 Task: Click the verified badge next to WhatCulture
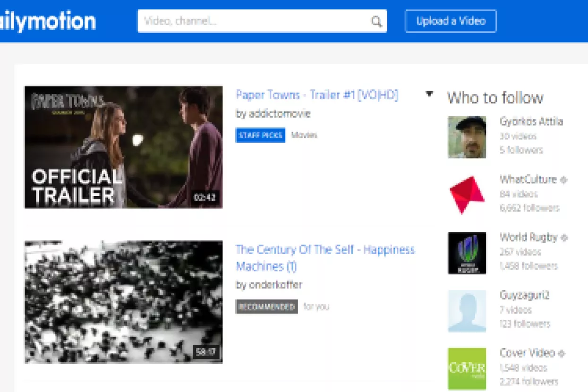pyautogui.click(x=563, y=180)
